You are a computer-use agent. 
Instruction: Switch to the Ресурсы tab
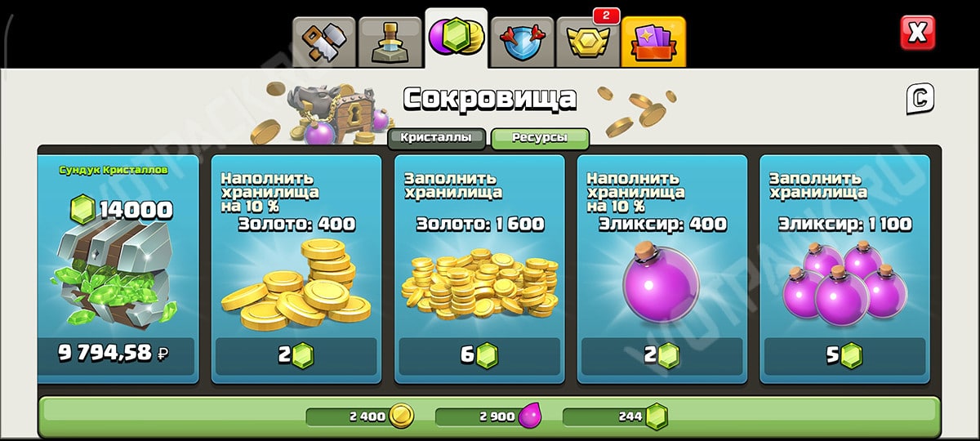[540, 138]
